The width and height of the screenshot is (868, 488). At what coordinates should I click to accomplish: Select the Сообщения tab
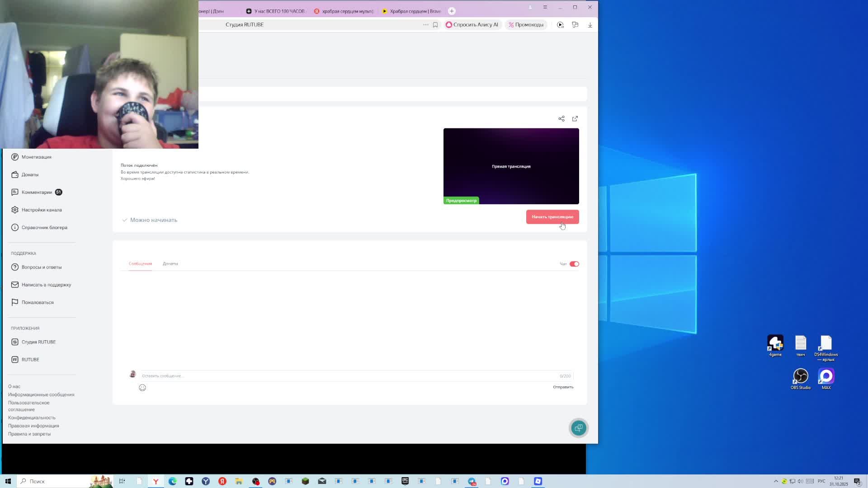[x=140, y=264]
